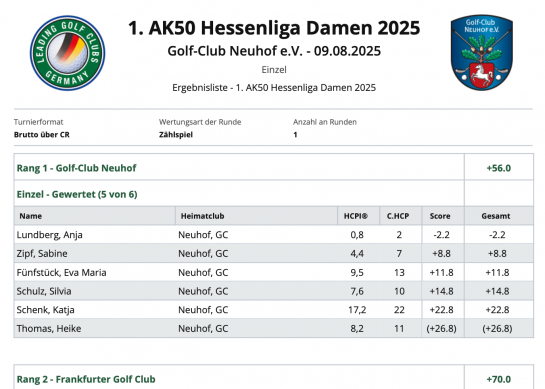This screenshot has width=545, height=389.
Task: Open Rang 2 - Frankfurter Golf Club heading
Action: pyautogui.click(x=86, y=379)
